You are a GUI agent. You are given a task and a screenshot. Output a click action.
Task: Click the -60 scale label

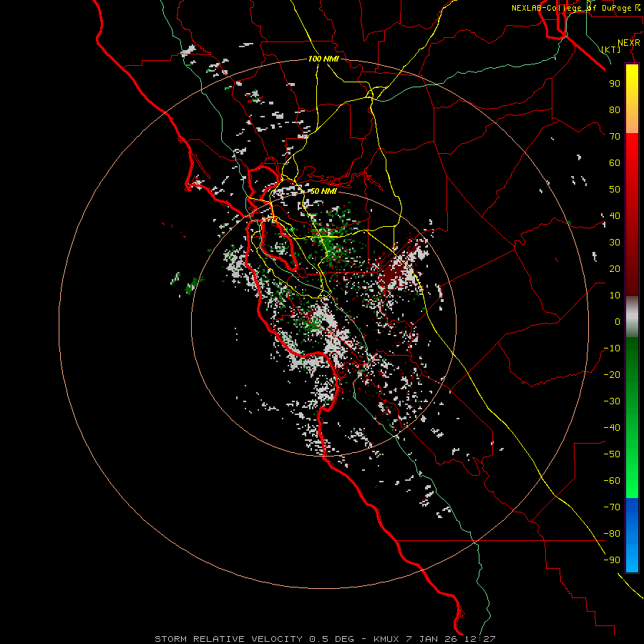click(612, 481)
